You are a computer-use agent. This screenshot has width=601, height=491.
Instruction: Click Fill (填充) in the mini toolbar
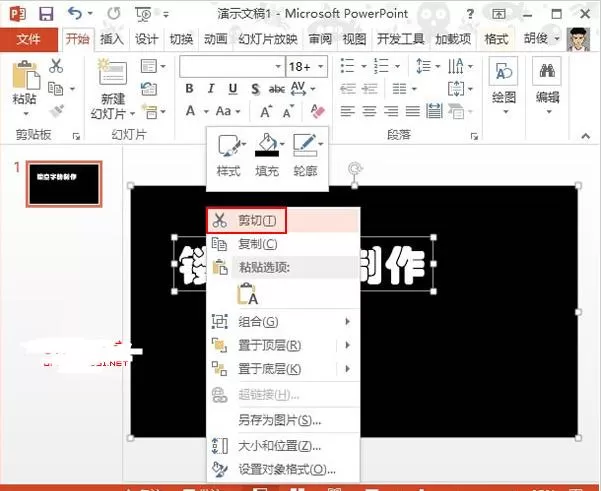tap(268, 154)
